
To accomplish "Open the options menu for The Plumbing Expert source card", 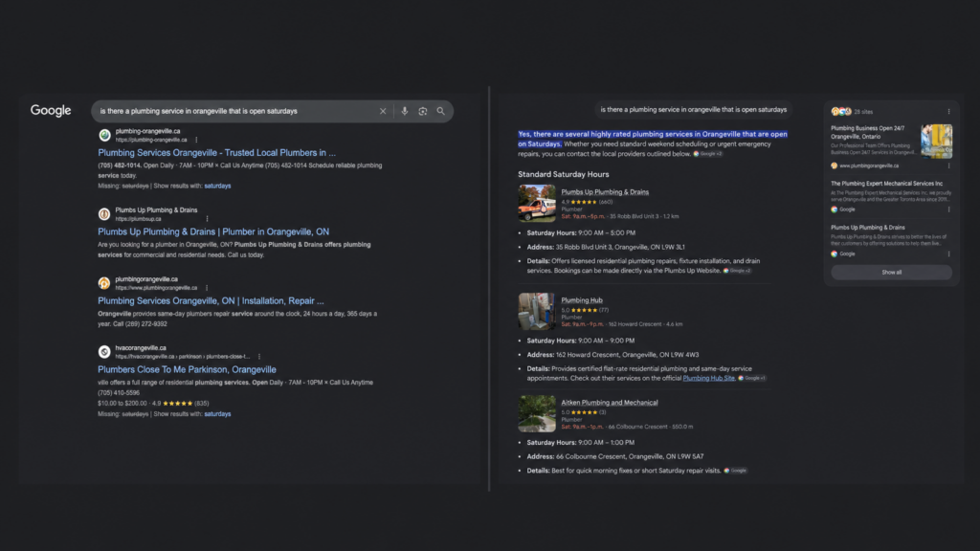I will click(x=948, y=209).
